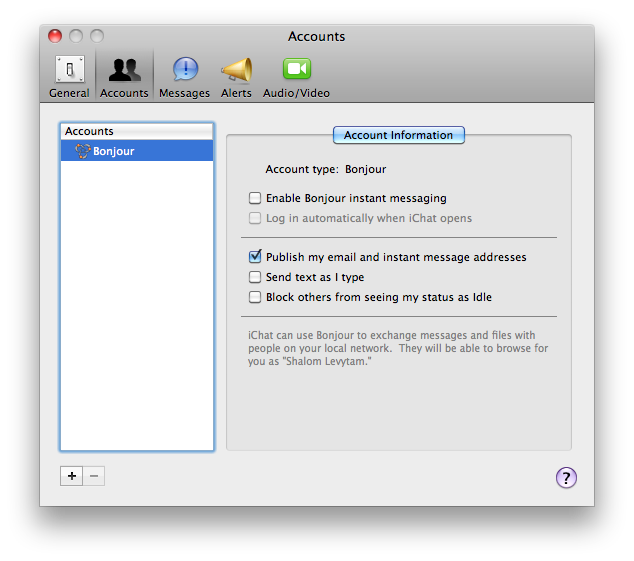Enable Send text as I type
Viewport: 634px width, 561px height.
[x=256, y=277]
